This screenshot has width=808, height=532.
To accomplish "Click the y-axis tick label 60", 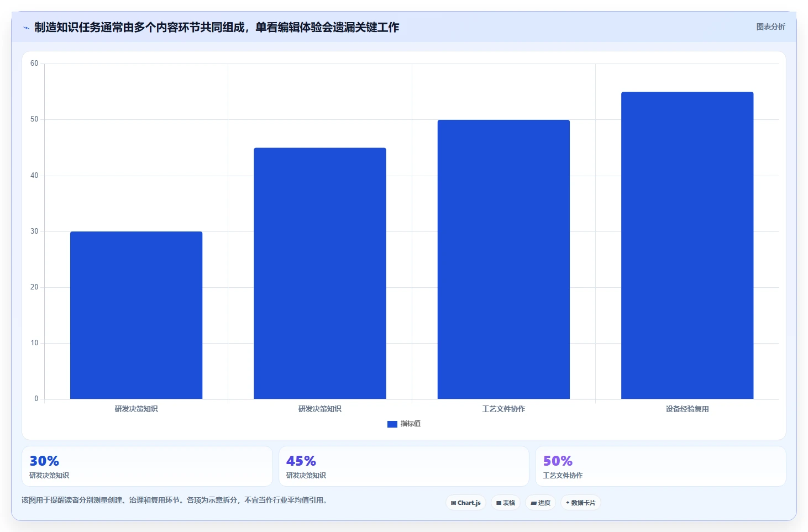I will pos(34,64).
